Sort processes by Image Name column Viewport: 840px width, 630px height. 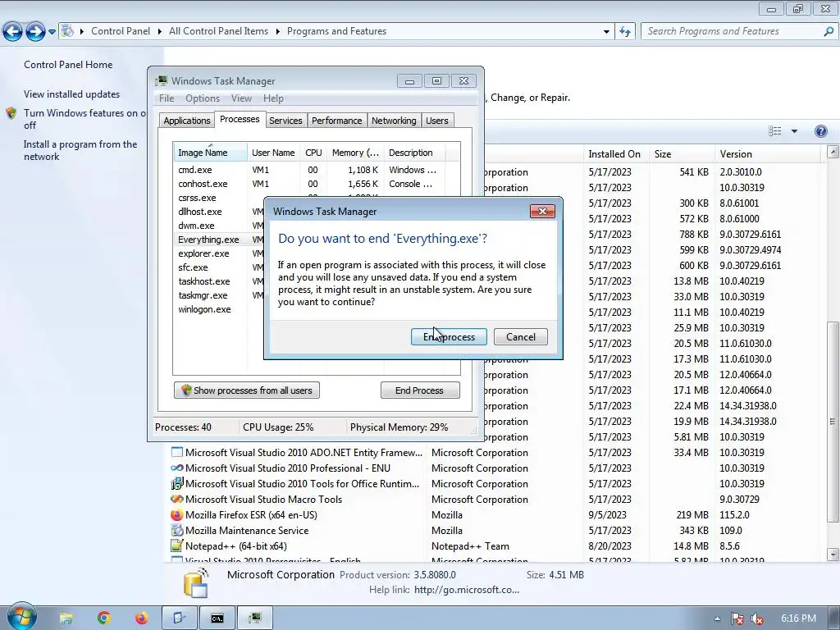[210, 153]
